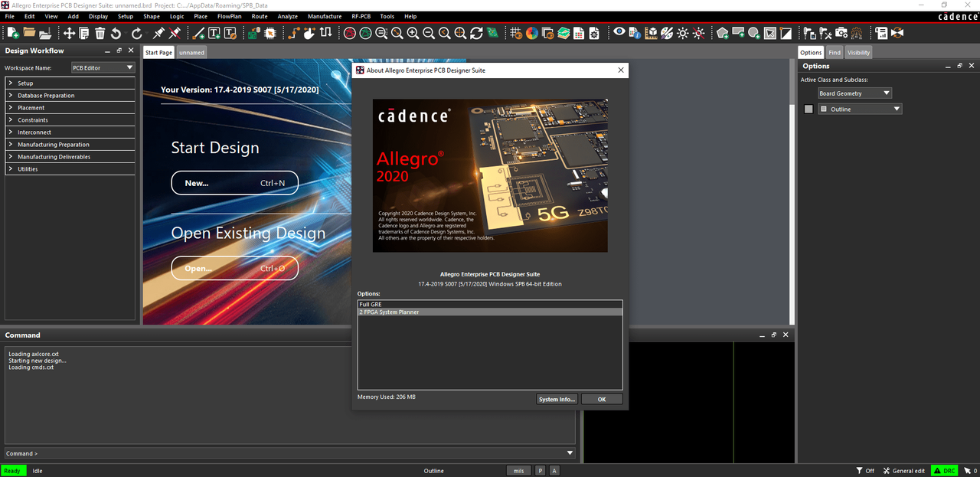This screenshot has height=477, width=980.
Task: Open the Command line history dropdown
Action: (x=570, y=453)
